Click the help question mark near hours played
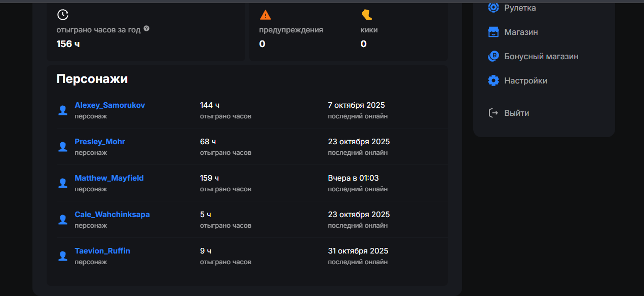Screen dimensions: 644x296 tap(146, 29)
